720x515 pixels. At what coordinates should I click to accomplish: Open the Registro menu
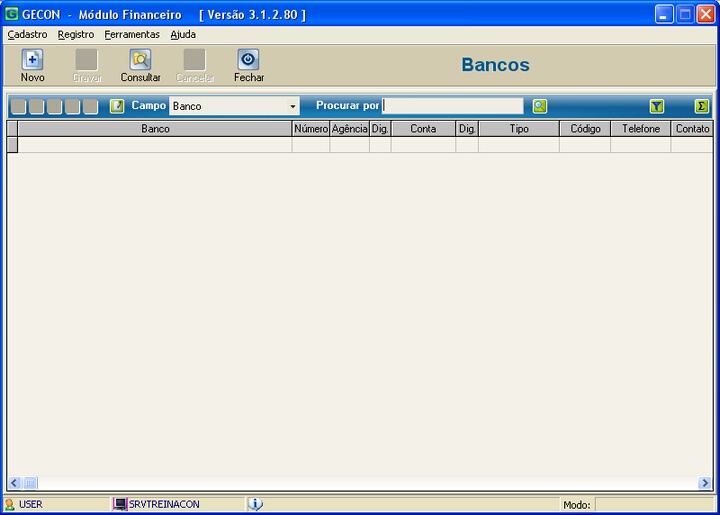tap(76, 34)
